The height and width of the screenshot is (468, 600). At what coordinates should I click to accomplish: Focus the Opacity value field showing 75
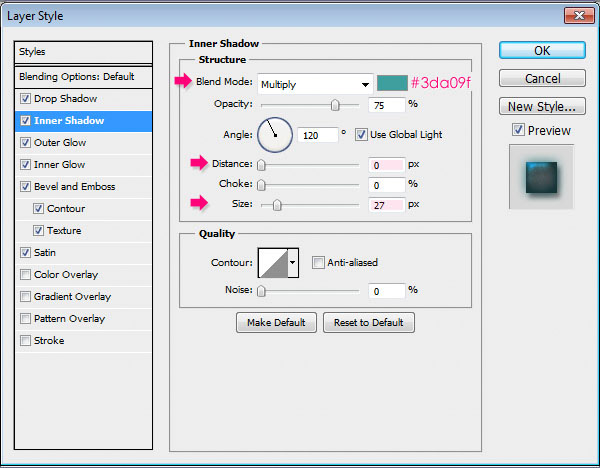pyautogui.click(x=386, y=105)
